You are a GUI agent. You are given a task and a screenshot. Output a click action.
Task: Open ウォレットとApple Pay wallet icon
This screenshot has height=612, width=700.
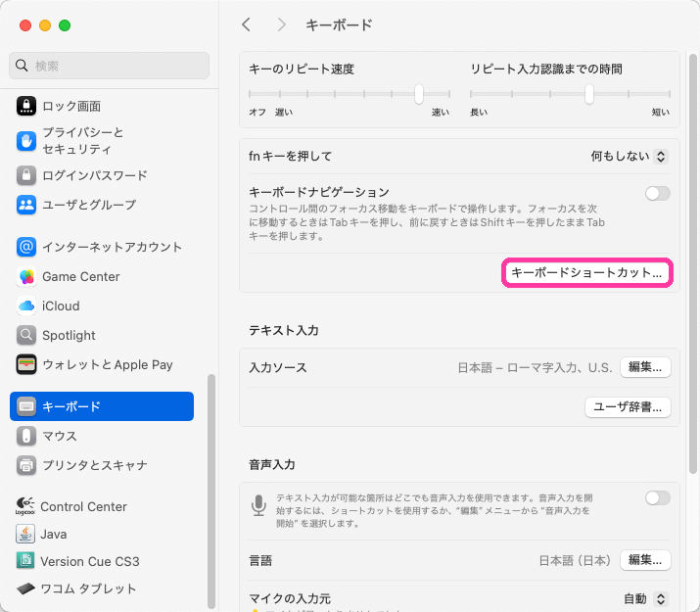[x=26, y=365]
